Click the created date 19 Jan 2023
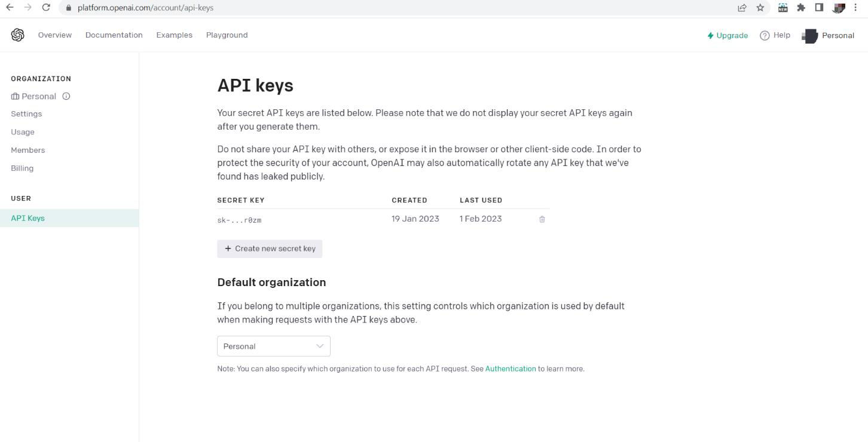This screenshot has width=868, height=442. click(415, 219)
